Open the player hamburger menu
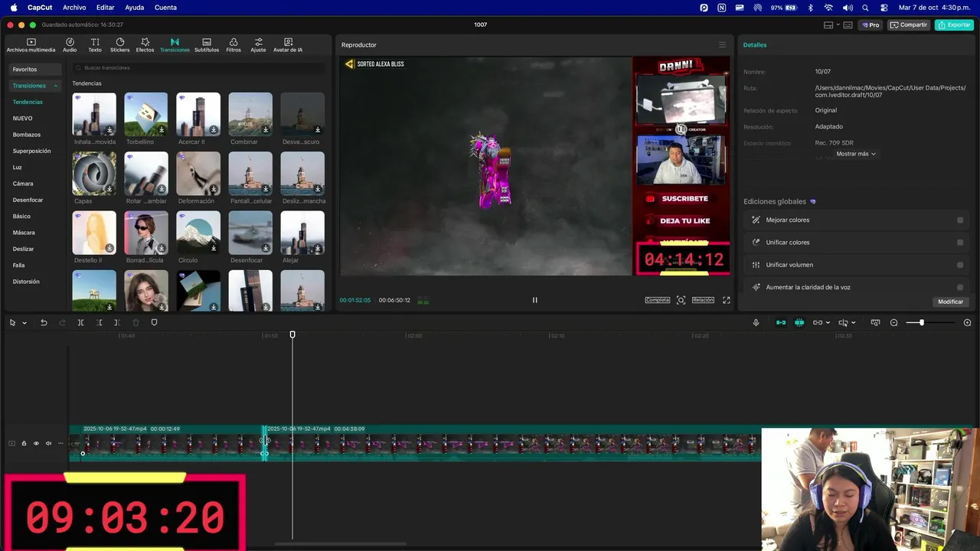Viewport: 980px width, 551px height. [722, 45]
